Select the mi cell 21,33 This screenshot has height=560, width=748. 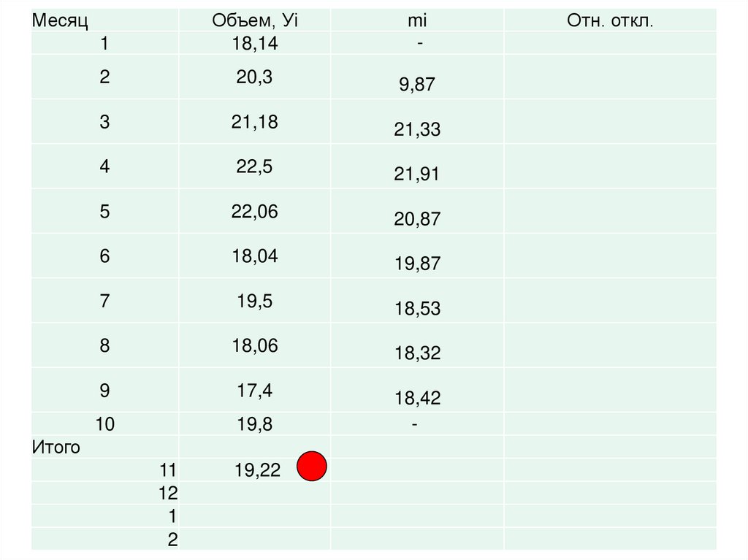416,130
